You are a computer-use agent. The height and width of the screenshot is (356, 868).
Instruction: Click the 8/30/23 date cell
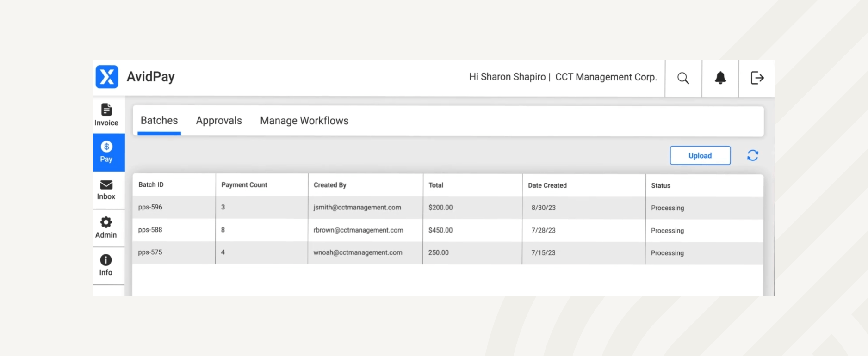[x=544, y=208]
